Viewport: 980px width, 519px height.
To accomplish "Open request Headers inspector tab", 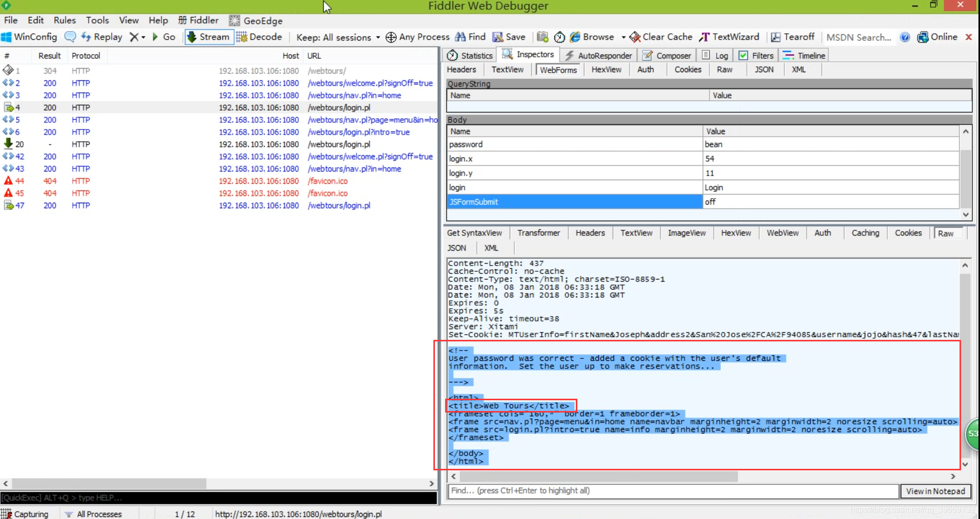I will coord(462,70).
